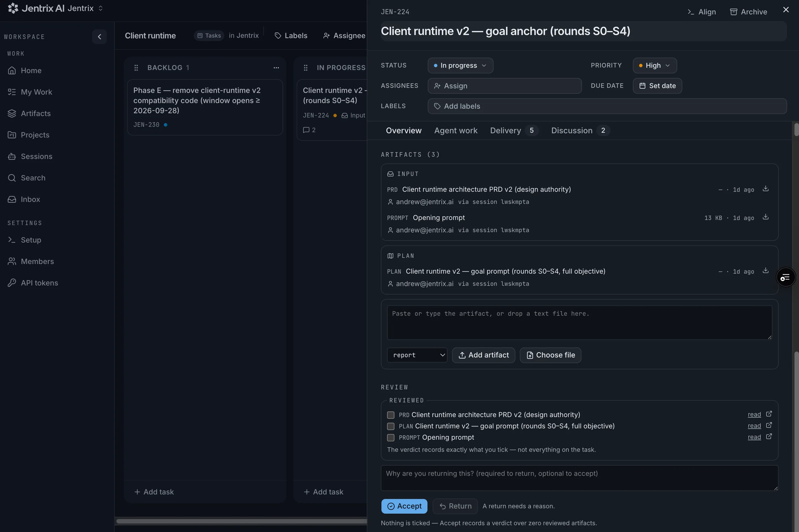799x532 pixels.
Task: Click Archive for this task
Action: pos(748,12)
